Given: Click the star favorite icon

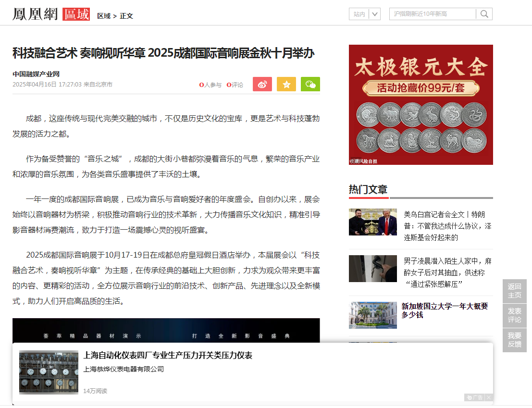Looking at the screenshot, I should [x=286, y=84].
